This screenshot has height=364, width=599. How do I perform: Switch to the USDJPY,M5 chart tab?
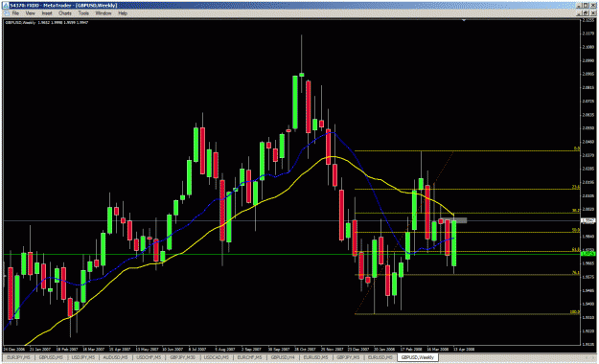[83, 357]
